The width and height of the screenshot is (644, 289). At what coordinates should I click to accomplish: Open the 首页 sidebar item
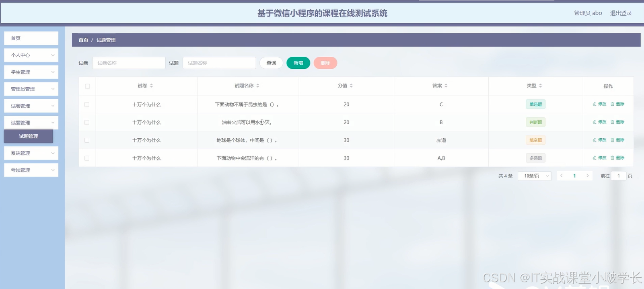click(x=31, y=38)
